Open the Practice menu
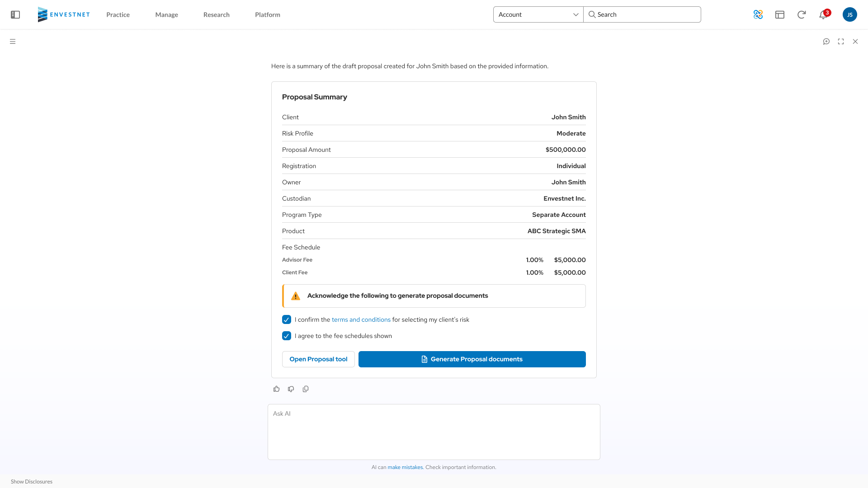The image size is (868, 488). (x=118, y=14)
